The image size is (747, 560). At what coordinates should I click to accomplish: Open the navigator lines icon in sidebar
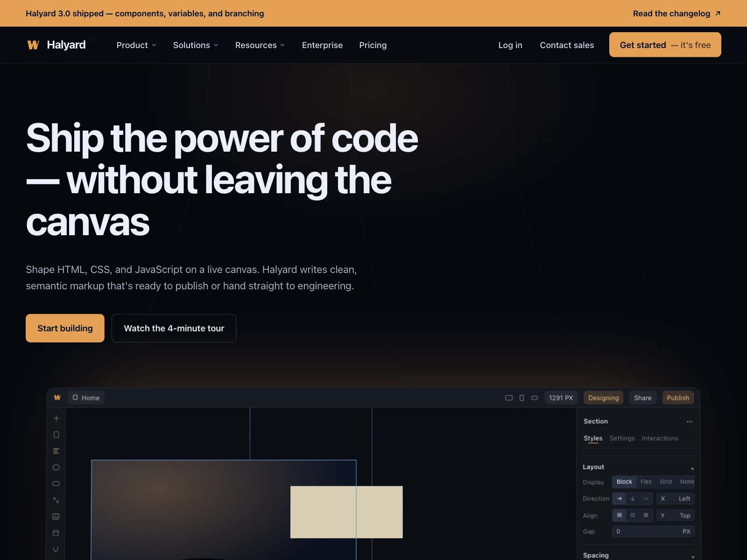(56, 451)
